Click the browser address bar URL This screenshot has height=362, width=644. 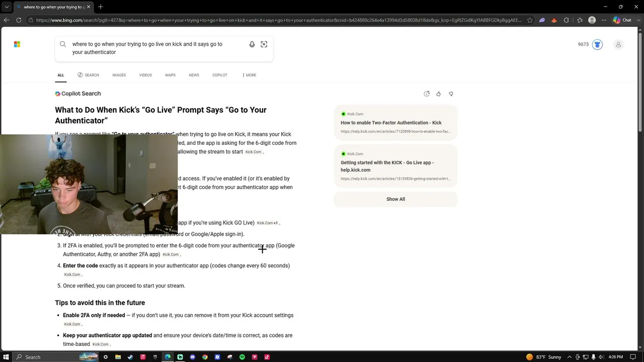coord(279,20)
